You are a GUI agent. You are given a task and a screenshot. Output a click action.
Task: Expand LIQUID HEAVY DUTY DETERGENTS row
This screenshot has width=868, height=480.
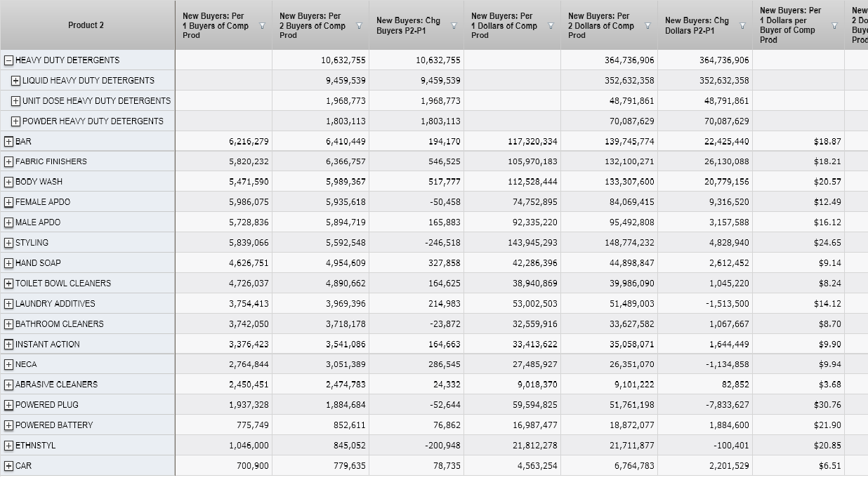(16, 81)
